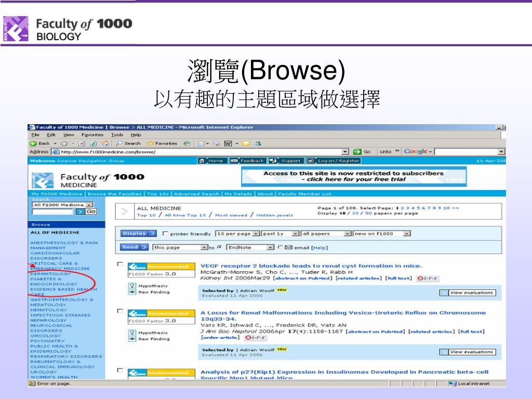
Task: Open the Help menu
Action: [136, 135]
